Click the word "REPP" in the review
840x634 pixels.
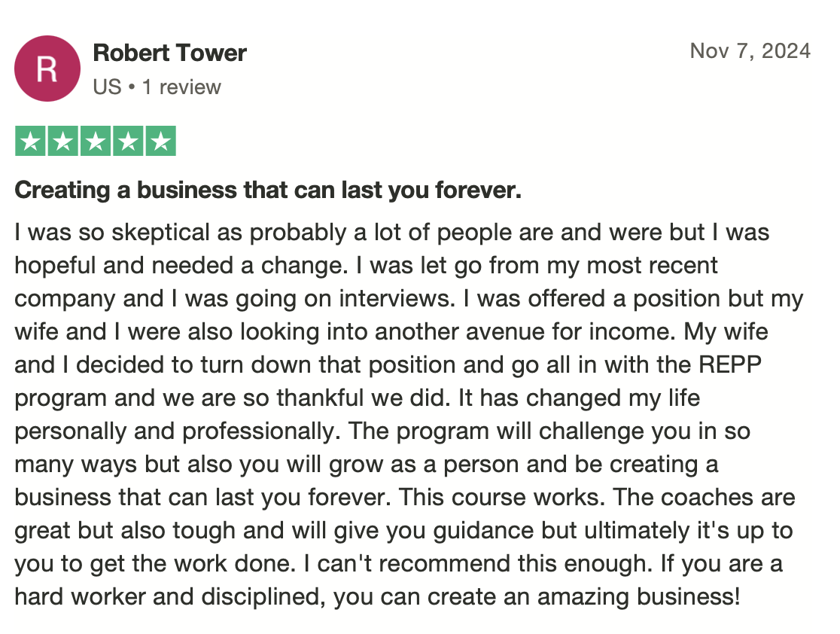pos(730,365)
